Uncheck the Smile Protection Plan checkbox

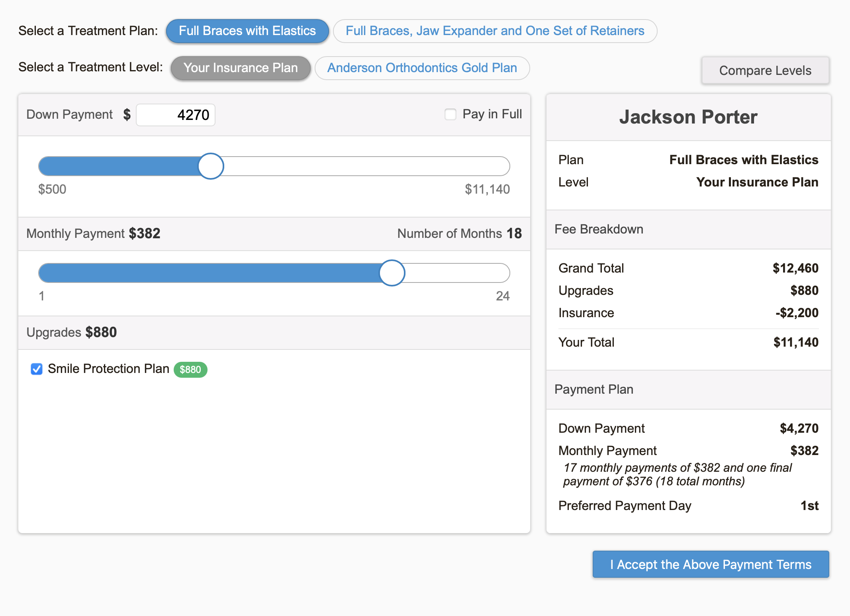pyautogui.click(x=37, y=369)
